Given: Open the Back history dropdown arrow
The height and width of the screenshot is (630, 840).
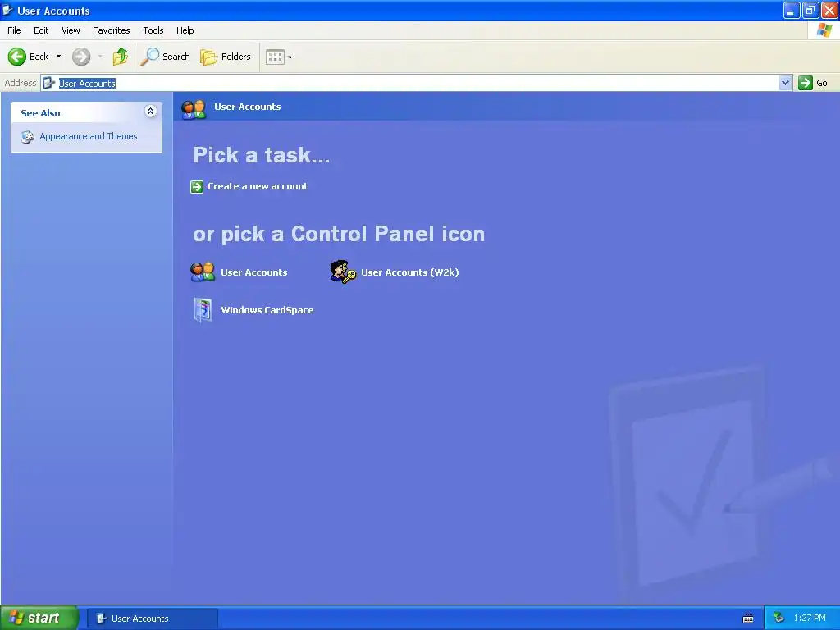Looking at the screenshot, I should [x=58, y=57].
